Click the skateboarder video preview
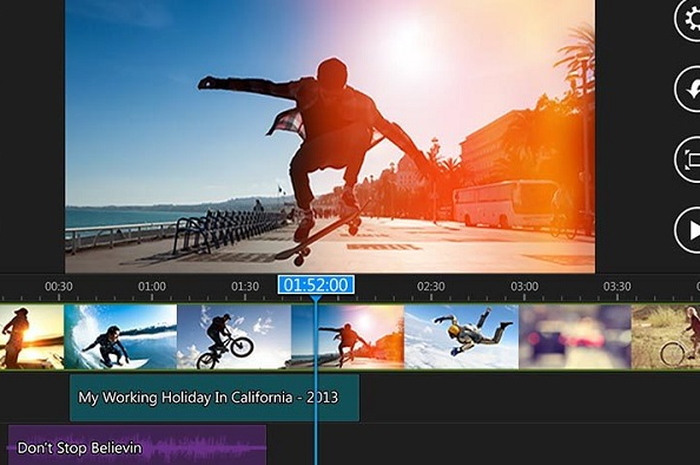The image size is (700, 465). 330,136
